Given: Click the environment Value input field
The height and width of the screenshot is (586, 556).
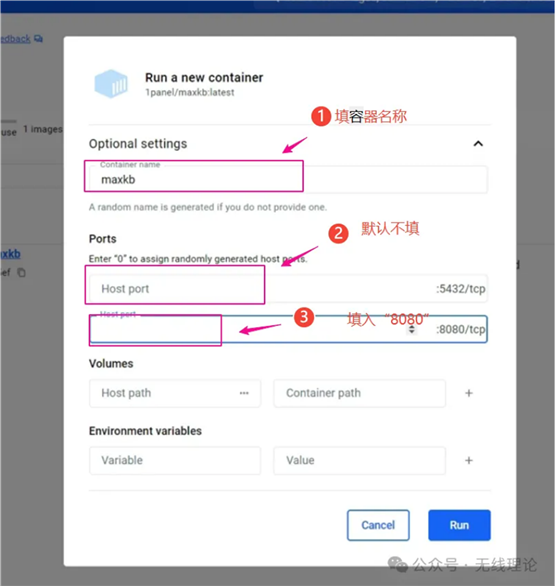Looking at the screenshot, I should (x=359, y=460).
